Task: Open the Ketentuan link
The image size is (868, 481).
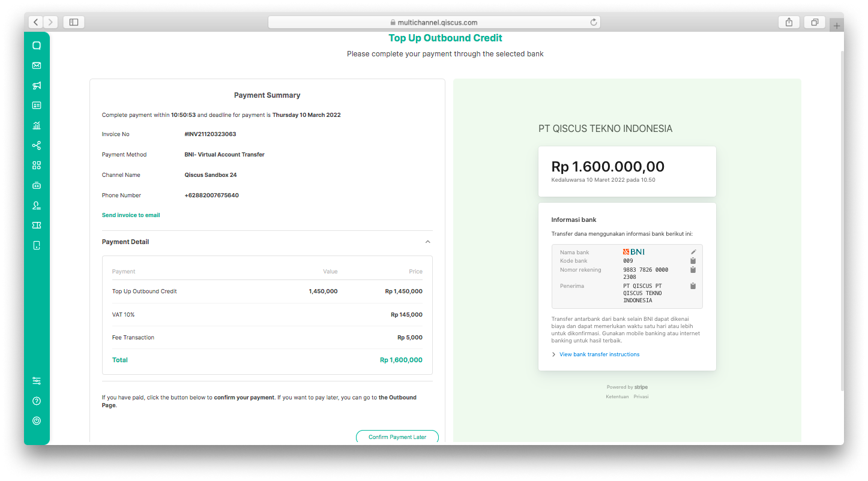Action: [617, 396]
